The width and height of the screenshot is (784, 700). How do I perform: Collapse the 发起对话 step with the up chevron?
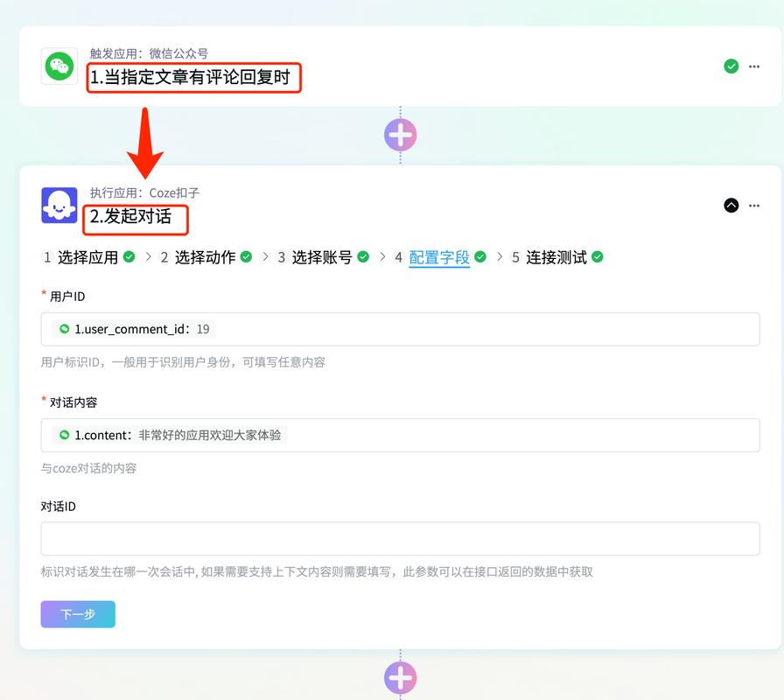click(731, 206)
